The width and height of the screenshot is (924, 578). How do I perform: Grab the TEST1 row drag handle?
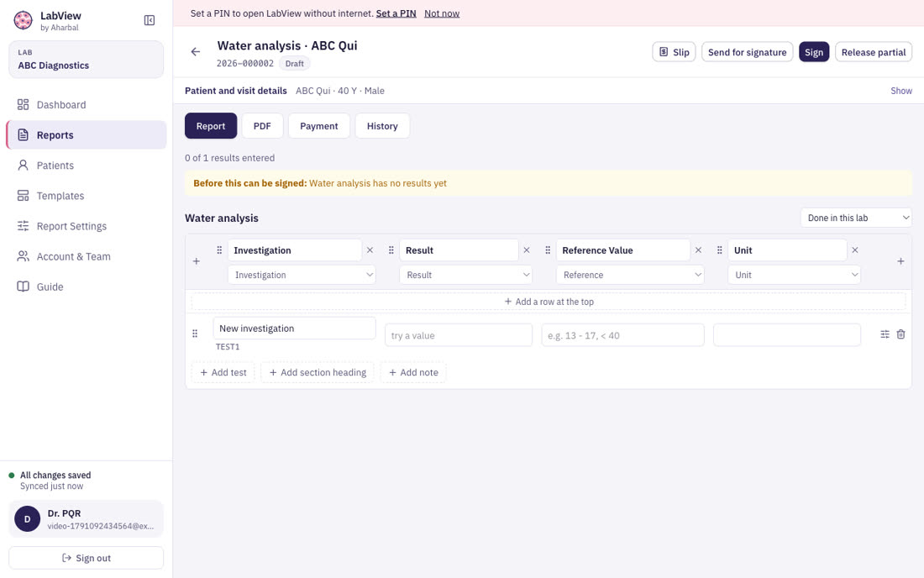click(195, 334)
